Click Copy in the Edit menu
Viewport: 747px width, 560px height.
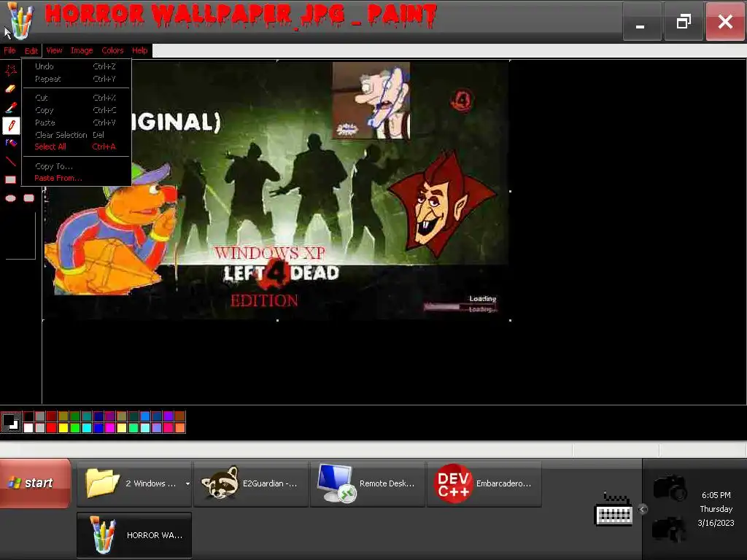coord(76,110)
